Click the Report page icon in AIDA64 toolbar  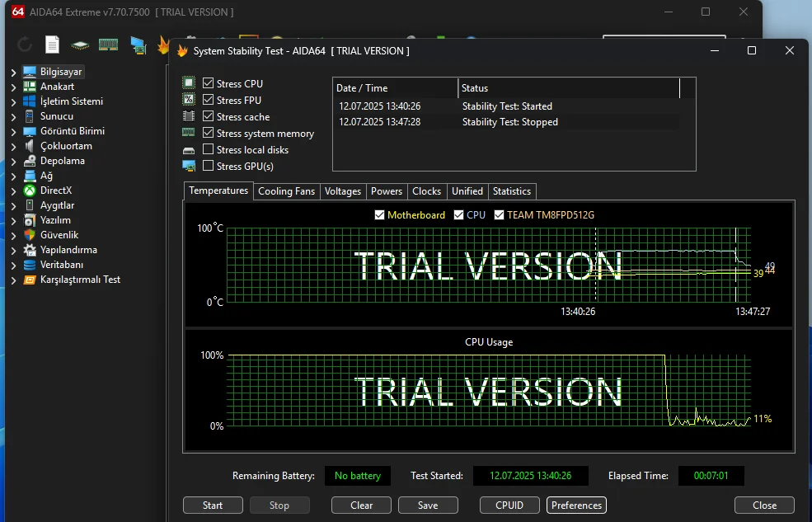click(x=52, y=45)
